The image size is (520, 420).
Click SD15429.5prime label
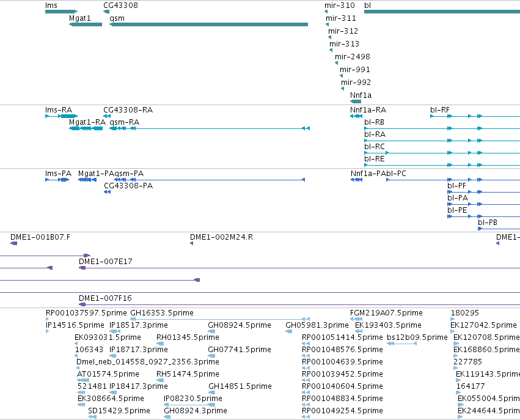[119, 411]
